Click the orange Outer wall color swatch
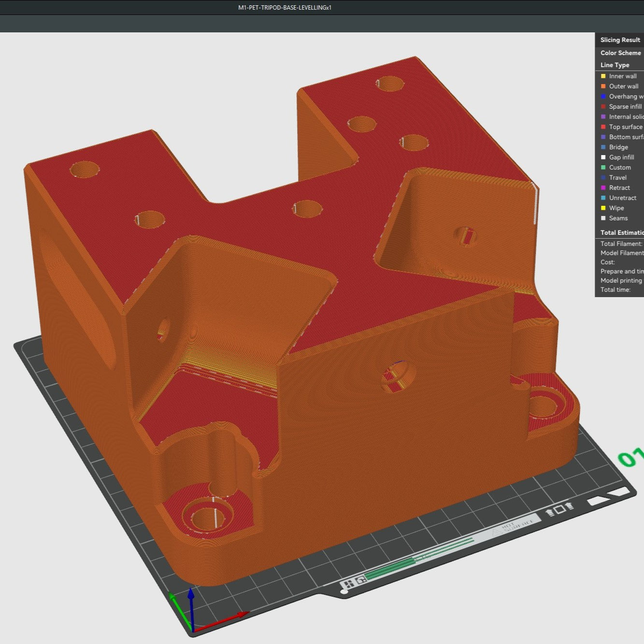644x644 pixels. point(603,86)
